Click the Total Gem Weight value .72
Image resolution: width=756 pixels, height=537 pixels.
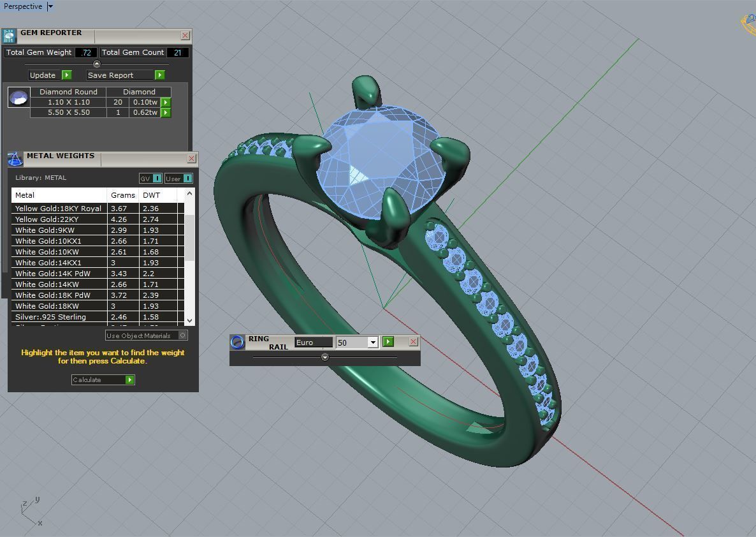pyautogui.click(x=86, y=52)
